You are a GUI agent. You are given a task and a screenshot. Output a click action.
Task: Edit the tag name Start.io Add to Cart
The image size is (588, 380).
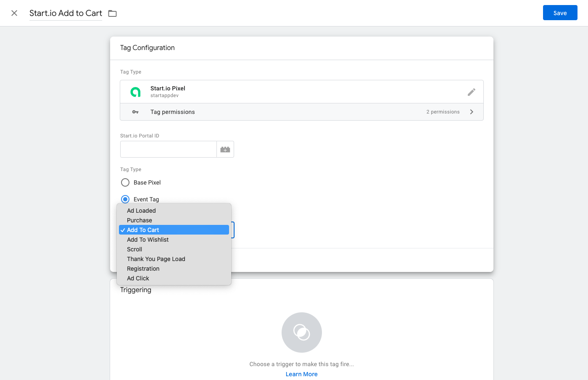tap(66, 13)
